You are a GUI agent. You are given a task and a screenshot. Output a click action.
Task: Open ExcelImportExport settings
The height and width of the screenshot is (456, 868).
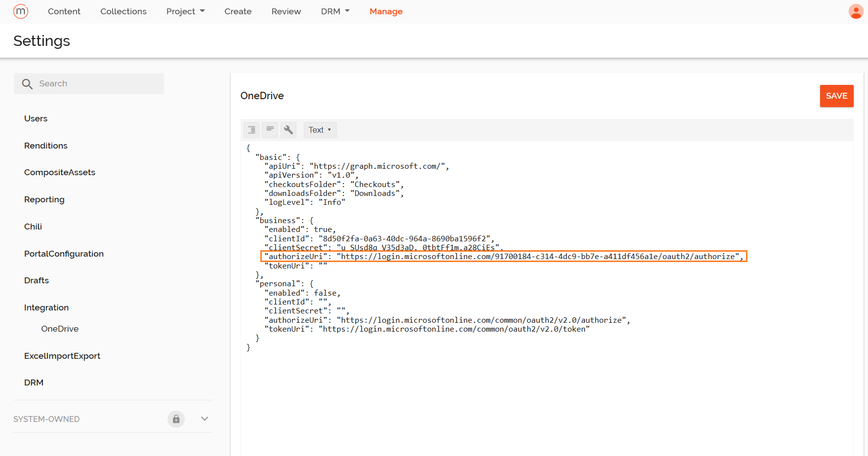[62, 356]
